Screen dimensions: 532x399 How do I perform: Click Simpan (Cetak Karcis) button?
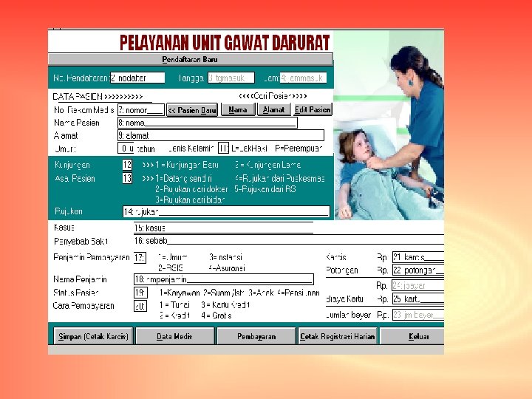(x=93, y=336)
